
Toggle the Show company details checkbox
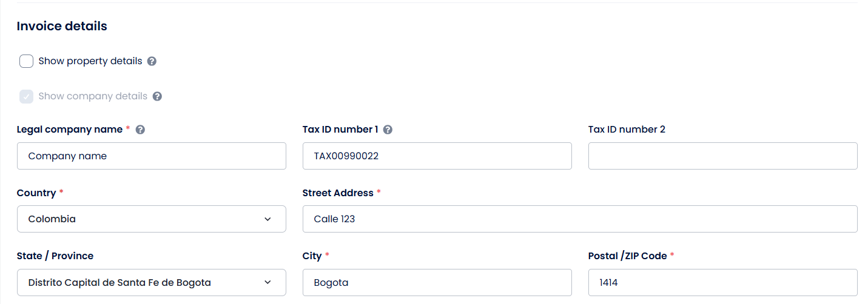[26, 96]
